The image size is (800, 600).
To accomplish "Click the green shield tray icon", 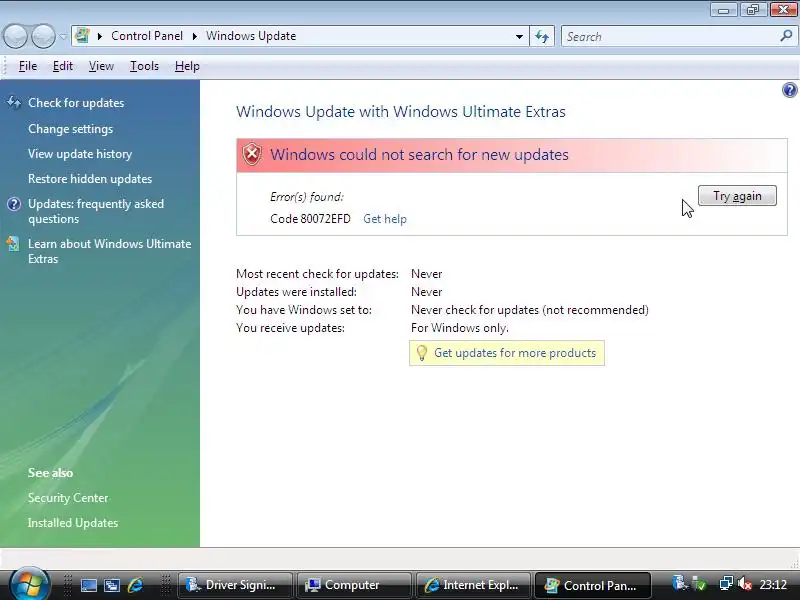I will click(700, 584).
